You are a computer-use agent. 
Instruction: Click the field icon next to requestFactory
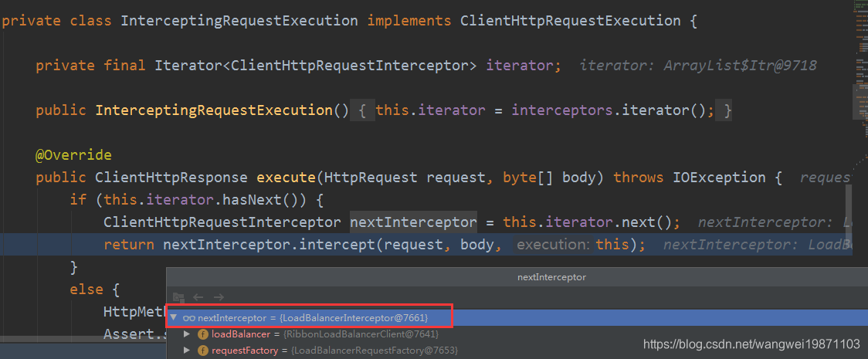(x=203, y=351)
